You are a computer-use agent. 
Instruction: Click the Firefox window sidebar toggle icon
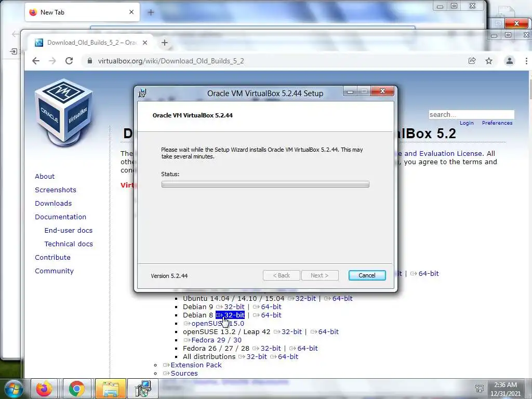tap(14, 51)
